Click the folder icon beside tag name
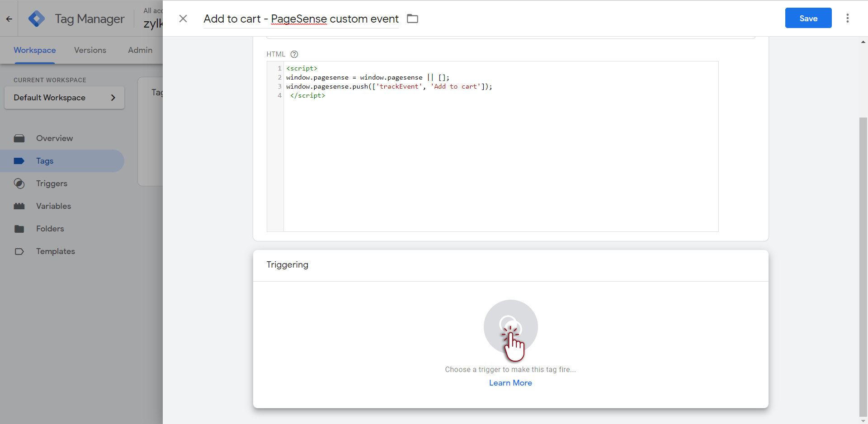 (412, 19)
